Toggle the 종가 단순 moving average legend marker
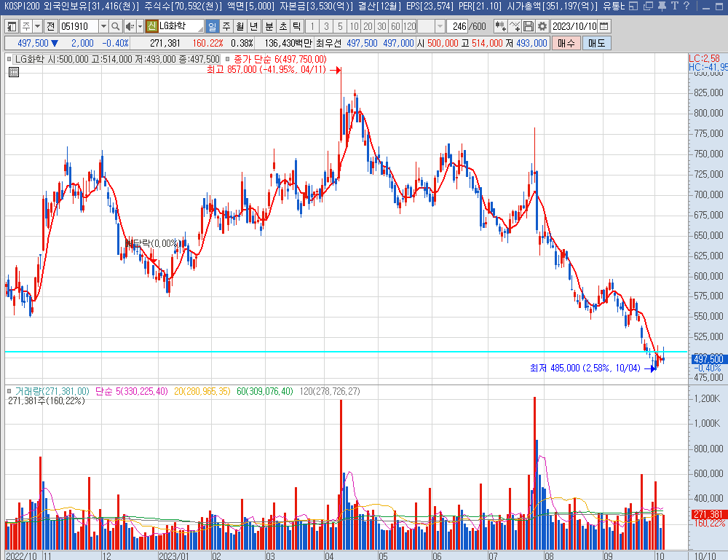 coord(227,60)
